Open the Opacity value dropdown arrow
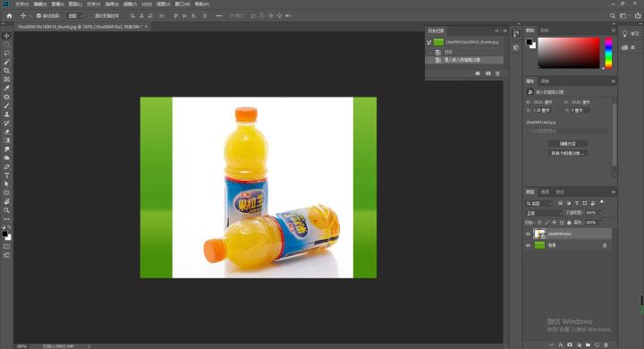Viewport: 644px width, 349px height. click(600, 213)
